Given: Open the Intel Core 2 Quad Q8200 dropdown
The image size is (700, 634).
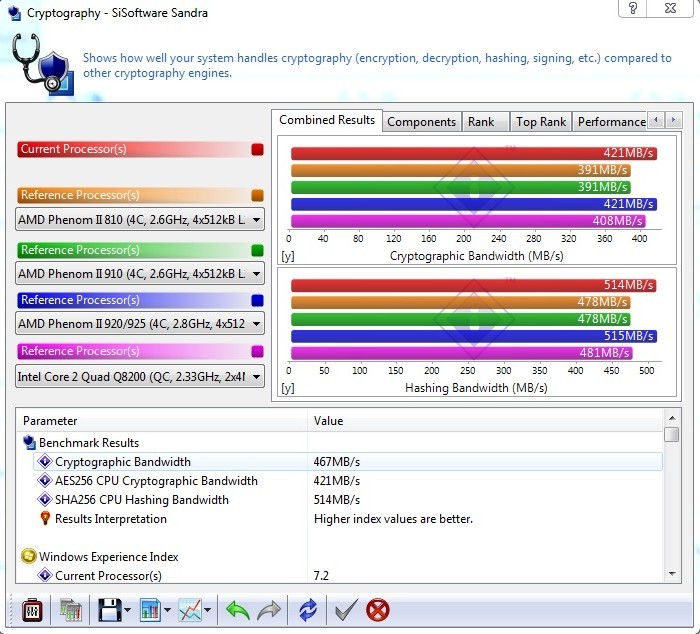Looking at the screenshot, I should click(140, 376).
